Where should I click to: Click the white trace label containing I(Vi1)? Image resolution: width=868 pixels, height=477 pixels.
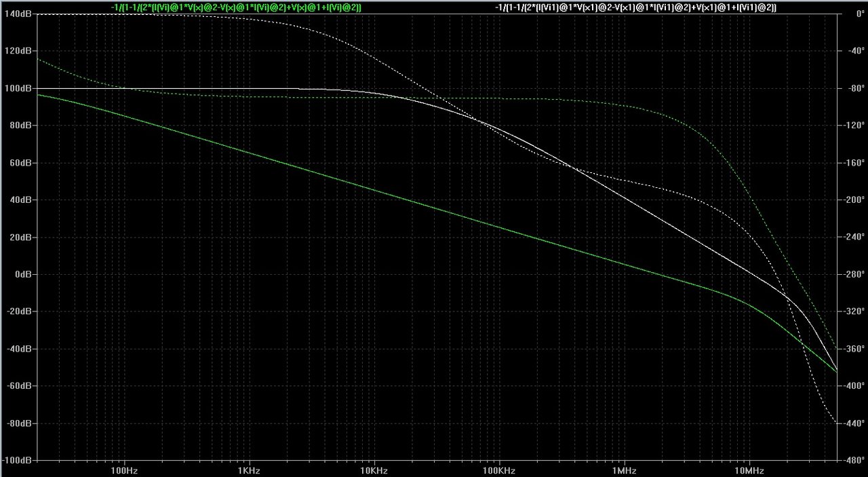coord(636,7)
